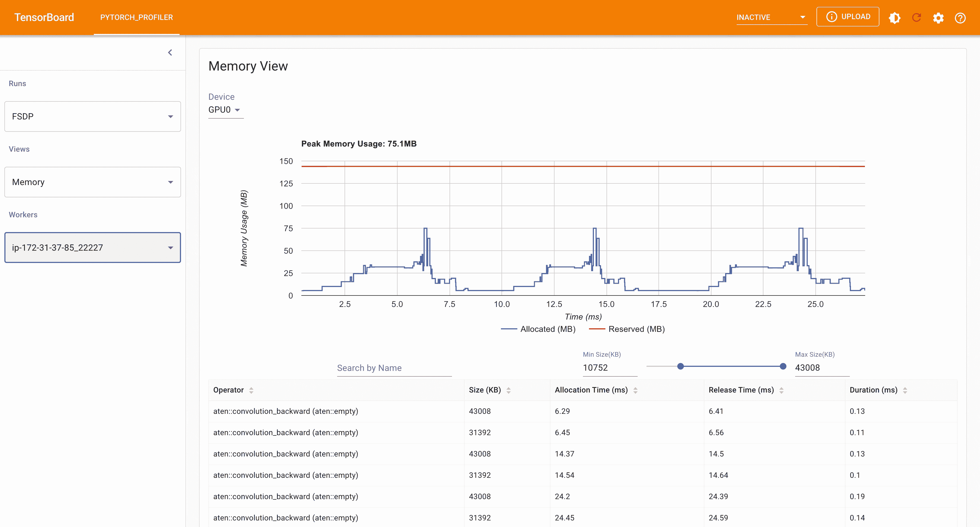980x527 pixels.
Task: Expand the GPU0 device selector
Action: tap(224, 110)
